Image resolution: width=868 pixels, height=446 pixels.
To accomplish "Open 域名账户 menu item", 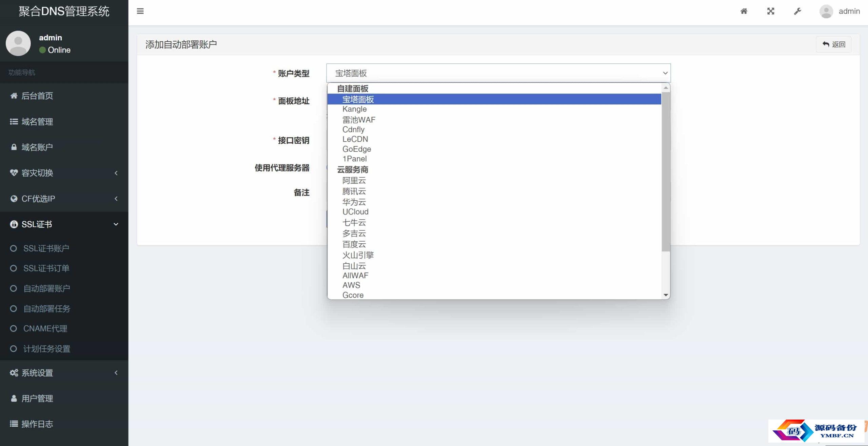I will [x=64, y=147].
